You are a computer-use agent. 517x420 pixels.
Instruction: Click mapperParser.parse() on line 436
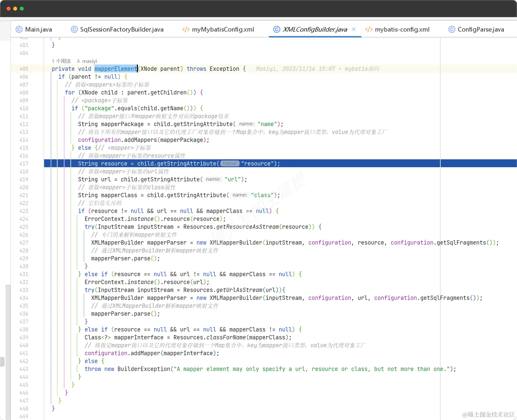point(125,314)
